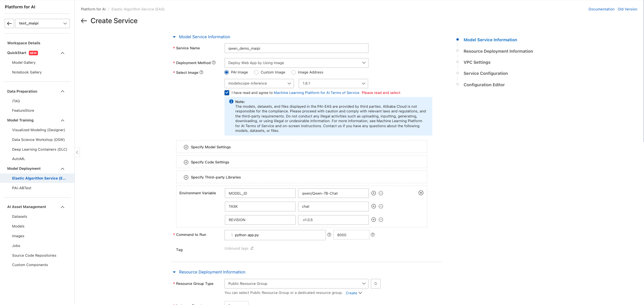Remove the REVISION environment variable row
This screenshot has width=644, height=305.
pos(381,220)
